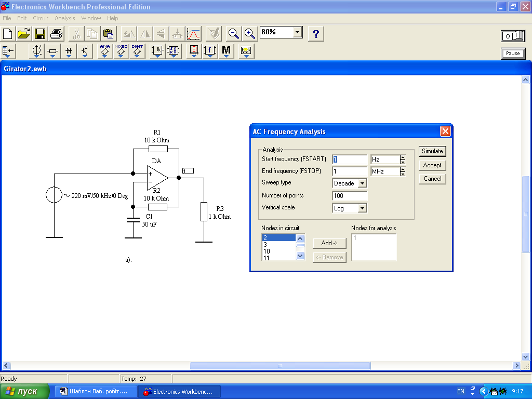Save circuit with floppy disk icon
This screenshot has height=399, width=532.
(40, 34)
